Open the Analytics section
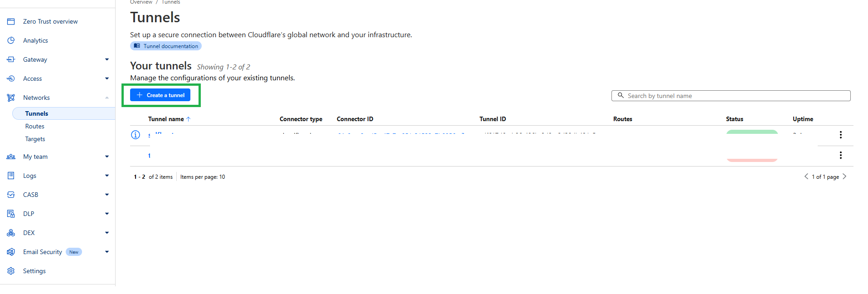The image size is (868, 294). point(35,40)
